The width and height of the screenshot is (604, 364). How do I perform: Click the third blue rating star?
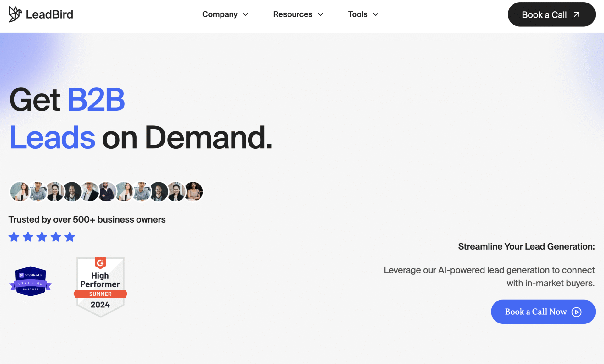coord(42,237)
